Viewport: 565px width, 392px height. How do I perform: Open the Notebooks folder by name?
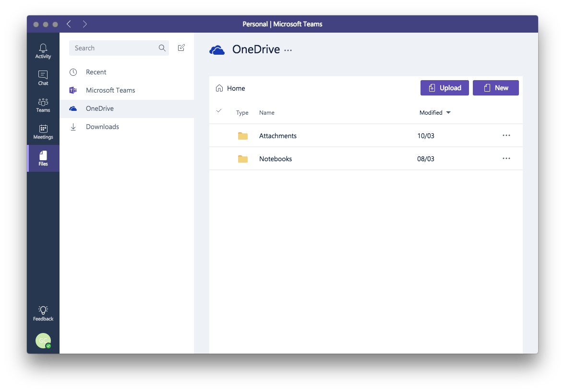tap(276, 159)
